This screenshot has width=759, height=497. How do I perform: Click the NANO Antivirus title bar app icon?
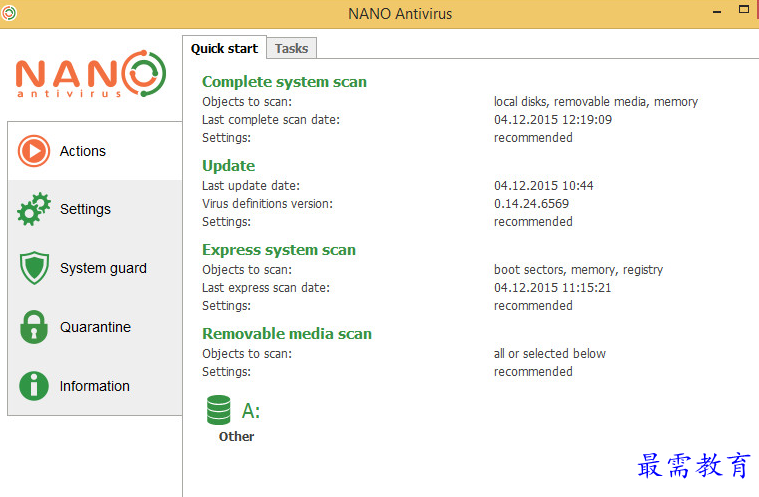tap(9, 13)
